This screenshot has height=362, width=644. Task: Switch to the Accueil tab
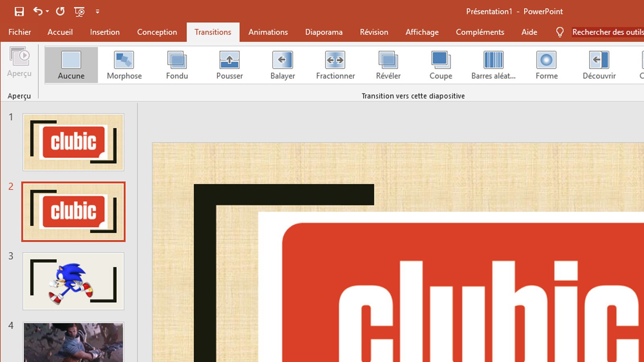point(60,32)
